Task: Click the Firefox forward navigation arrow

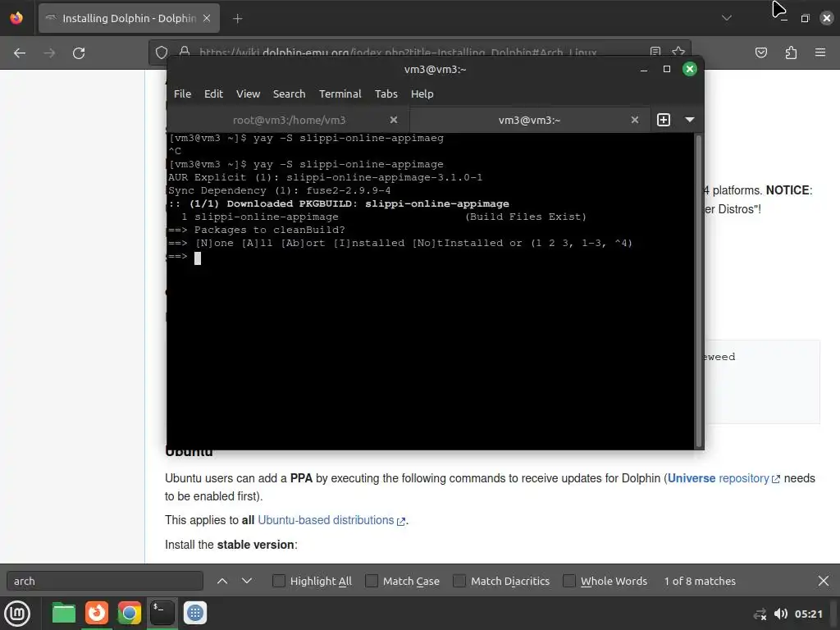Action: coord(49,53)
